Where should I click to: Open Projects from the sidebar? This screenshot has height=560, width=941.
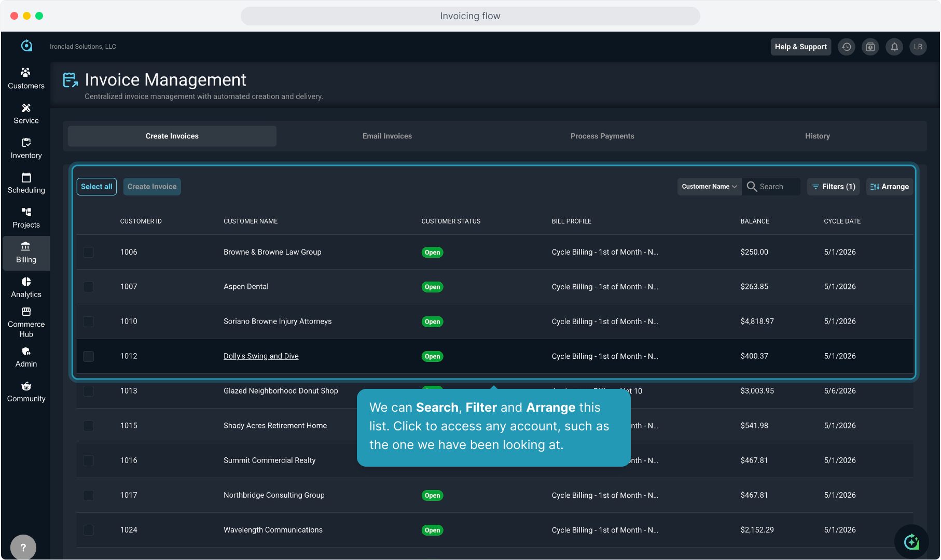tap(26, 218)
